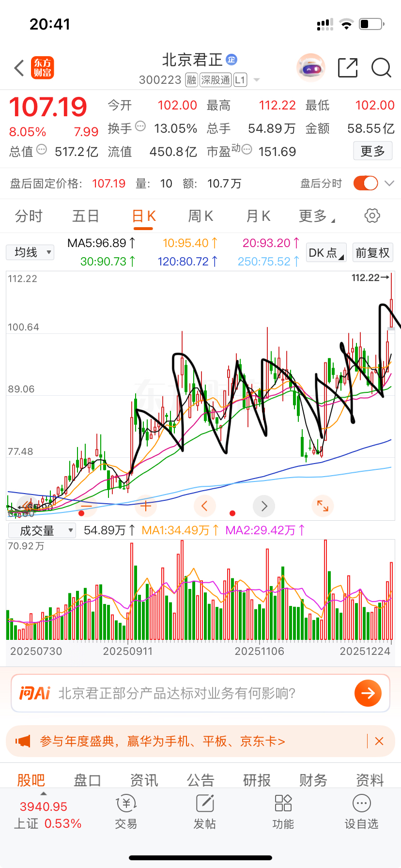The width and height of the screenshot is (401, 868).
Task: Tap the megaphone promotion icon
Action: [23, 741]
